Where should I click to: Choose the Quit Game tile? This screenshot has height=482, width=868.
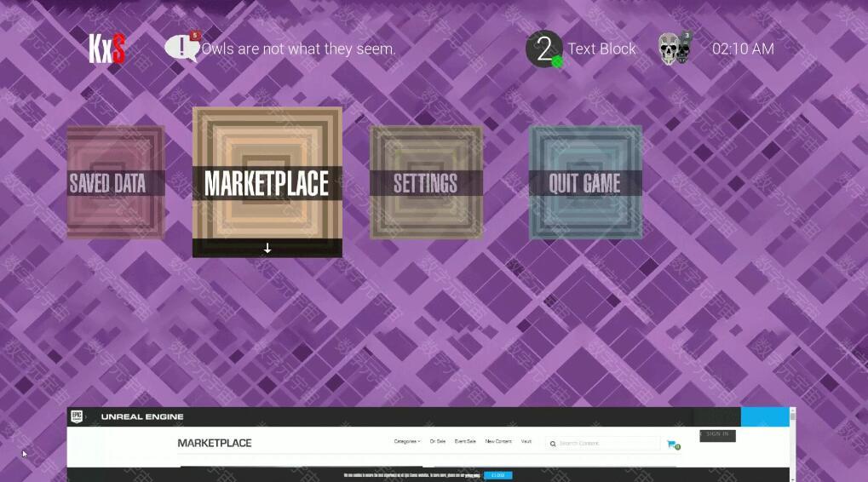pyautogui.click(x=586, y=182)
